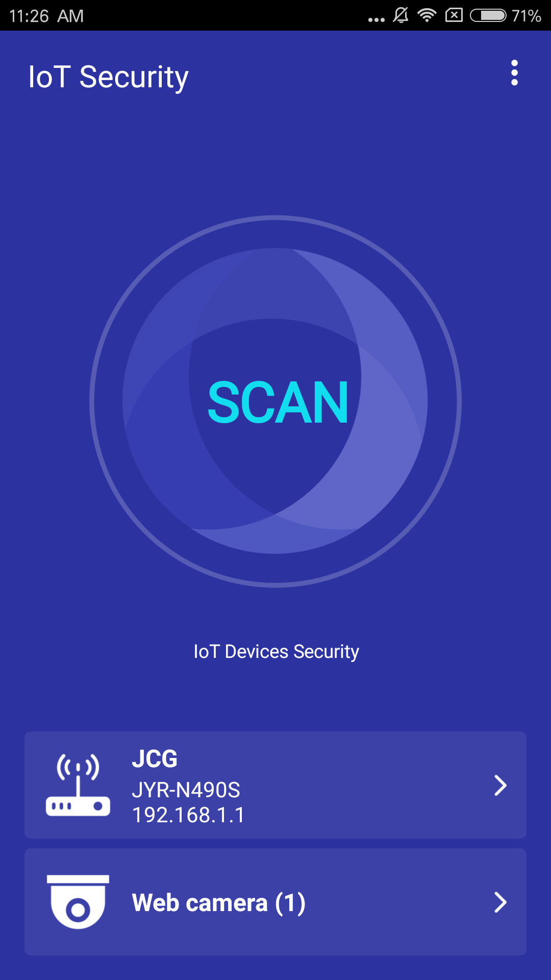Tap the 192.168.1.1 IP address
The width and height of the screenshot is (551, 980).
coord(188,815)
